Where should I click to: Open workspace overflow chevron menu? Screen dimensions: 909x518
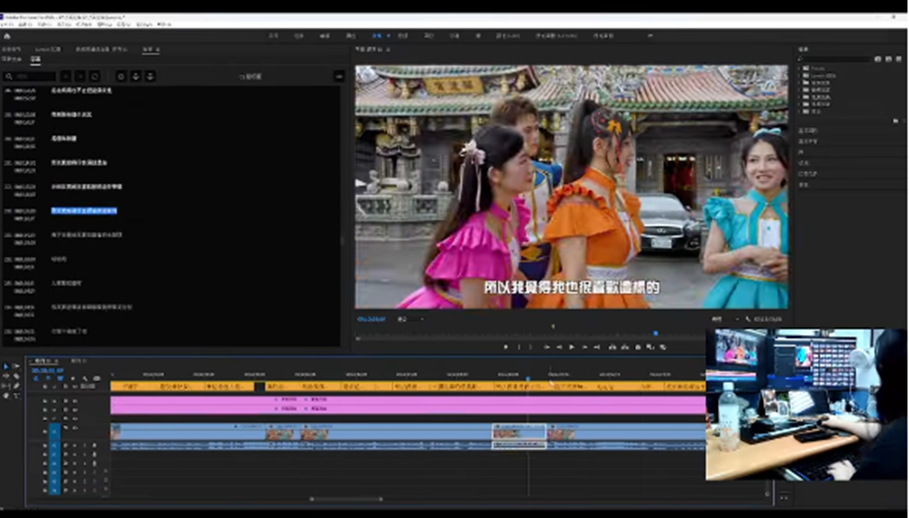(x=650, y=36)
